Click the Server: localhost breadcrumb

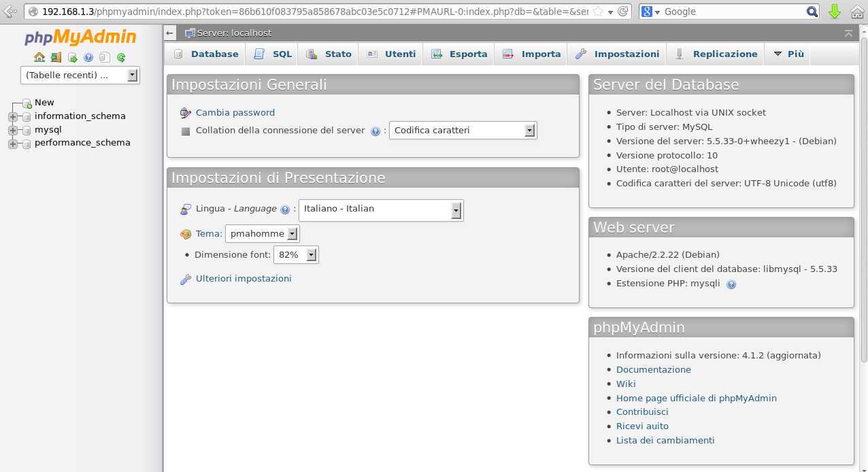click(234, 33)
